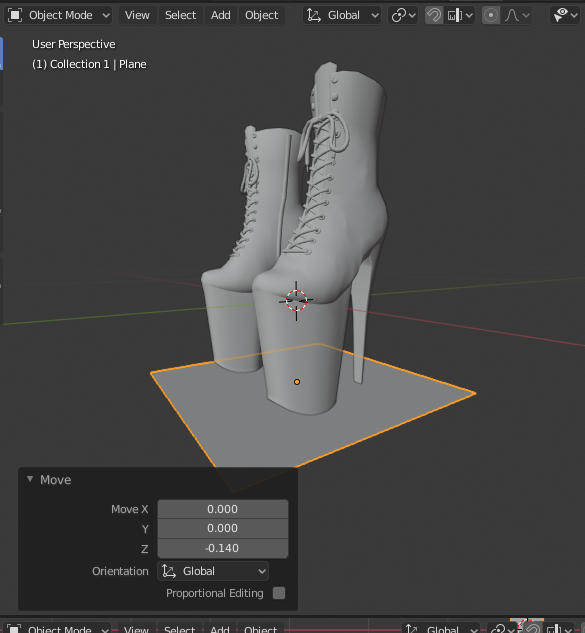Open the Select menu in top header
Viewport: 585px width, 633px height.
pyautogui.click(x=180, y=15)
